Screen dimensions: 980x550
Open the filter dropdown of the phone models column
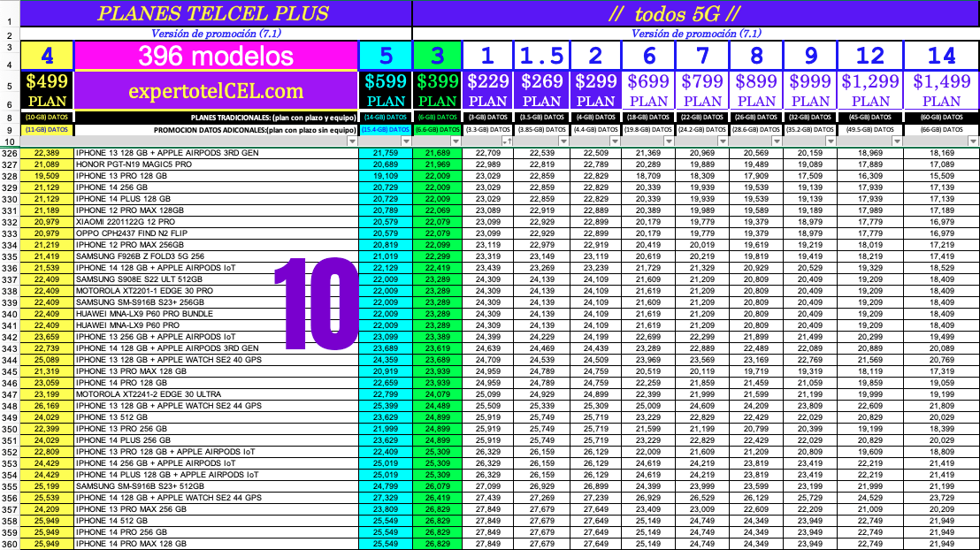click(x=353, y=141)
